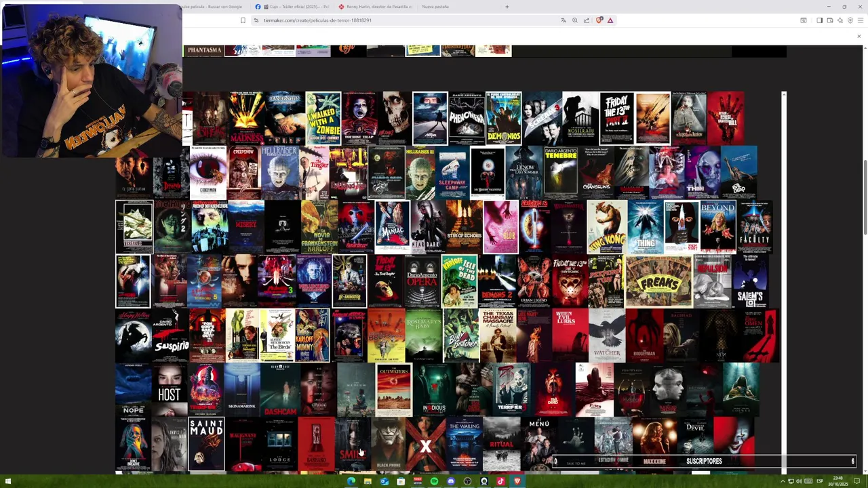Select the King Kong poster
The image size is (868, 488).
click(x=607, y=227)
